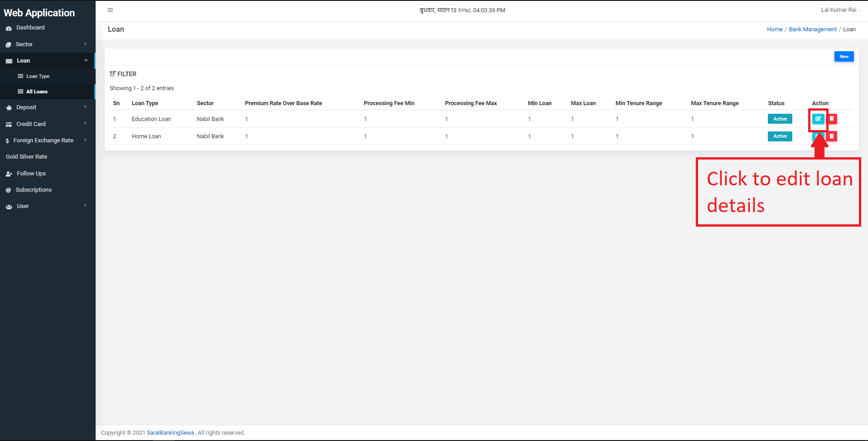Click the Home breadcrumb link
Image resolution: width=868 pixels, height=441 pixels.
point(775,29)
